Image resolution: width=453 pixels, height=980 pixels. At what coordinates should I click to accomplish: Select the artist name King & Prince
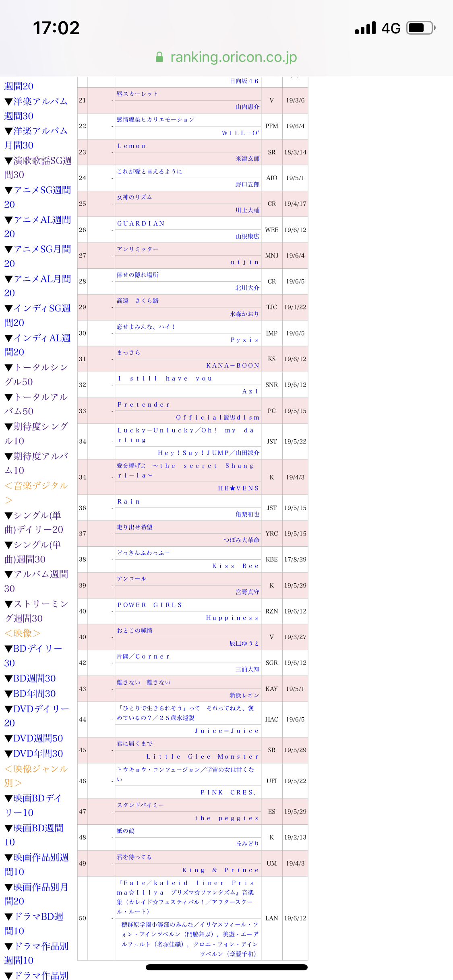tap(221, 870)
